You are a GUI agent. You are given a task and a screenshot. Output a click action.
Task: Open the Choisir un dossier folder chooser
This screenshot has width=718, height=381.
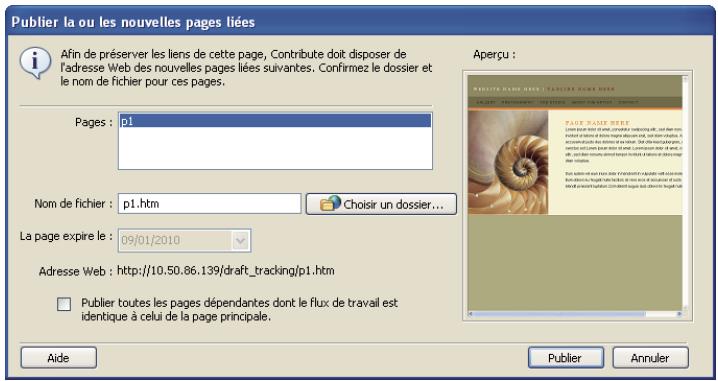pyautogui.click(x=381, y=204)
